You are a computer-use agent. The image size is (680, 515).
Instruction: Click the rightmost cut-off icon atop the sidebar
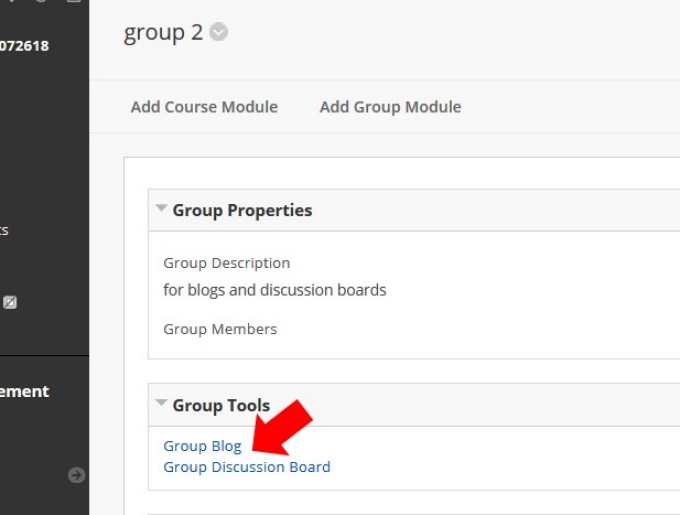(73, 2)
